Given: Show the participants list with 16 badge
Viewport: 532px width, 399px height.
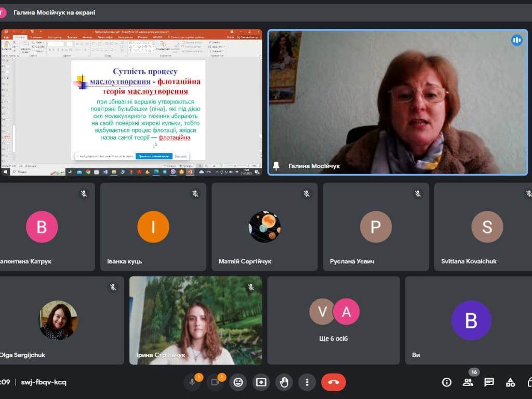Looking at the screenshot, I should tap(468, 382).
